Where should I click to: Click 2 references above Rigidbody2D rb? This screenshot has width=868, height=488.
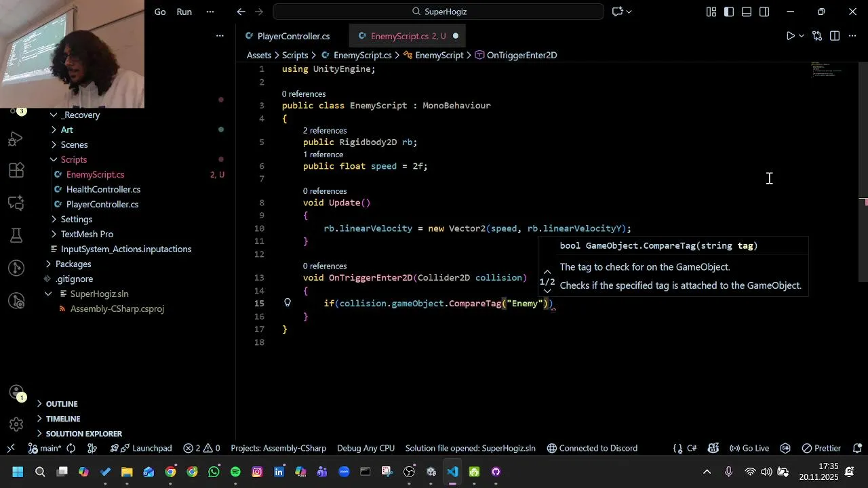(x=325, y=130)
